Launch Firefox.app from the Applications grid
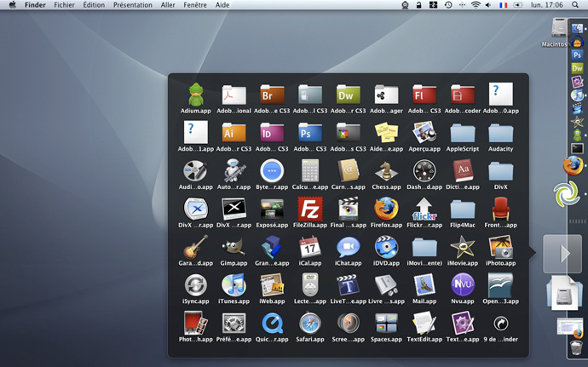 click(x=386, y=209)
